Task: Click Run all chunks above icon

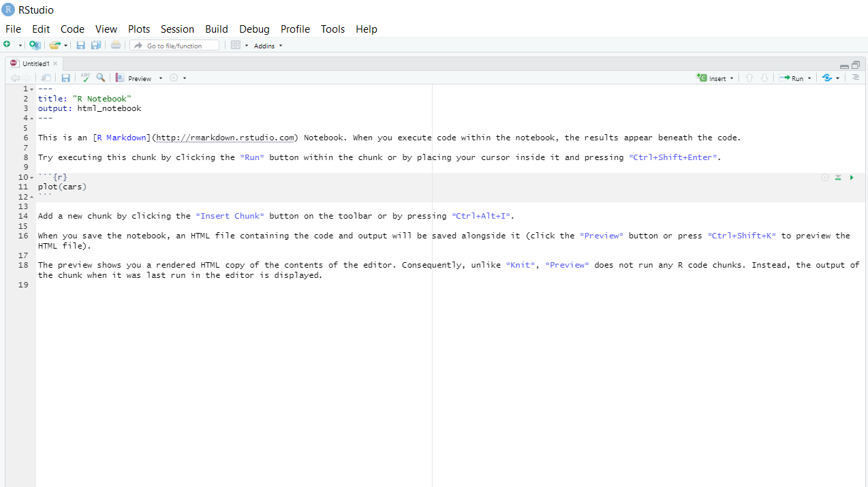Action: (838, 178)
